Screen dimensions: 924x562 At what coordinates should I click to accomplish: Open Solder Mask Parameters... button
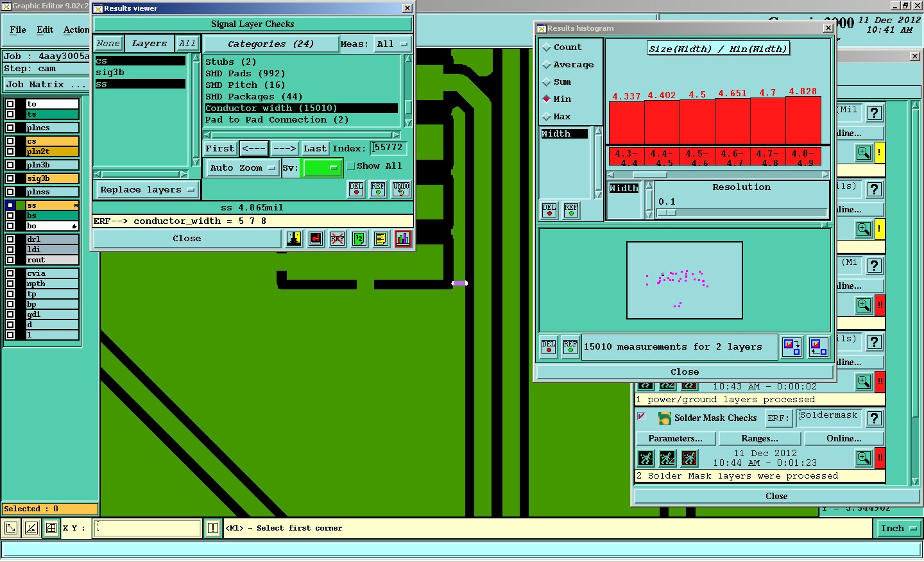(675, 439)
